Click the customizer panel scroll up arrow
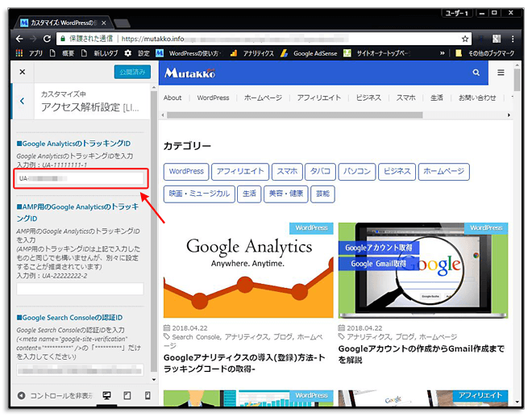532x417 pixels. coord(154,88)
